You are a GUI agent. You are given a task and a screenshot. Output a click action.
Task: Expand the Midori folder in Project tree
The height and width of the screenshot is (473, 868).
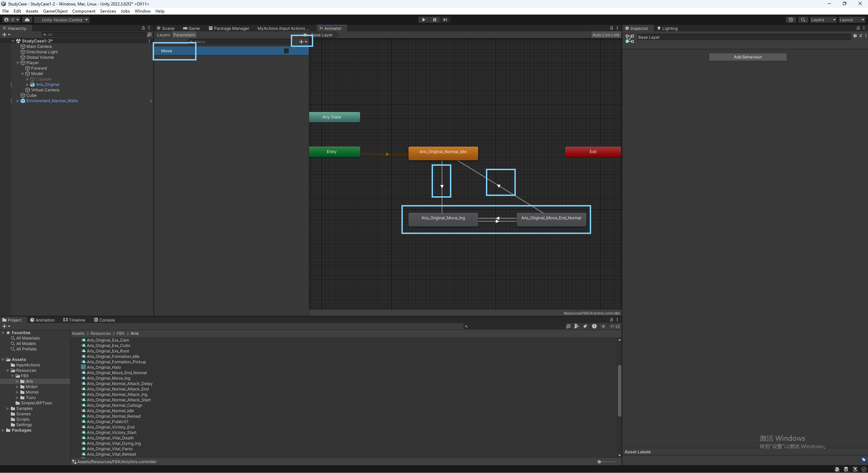(18, 387)
